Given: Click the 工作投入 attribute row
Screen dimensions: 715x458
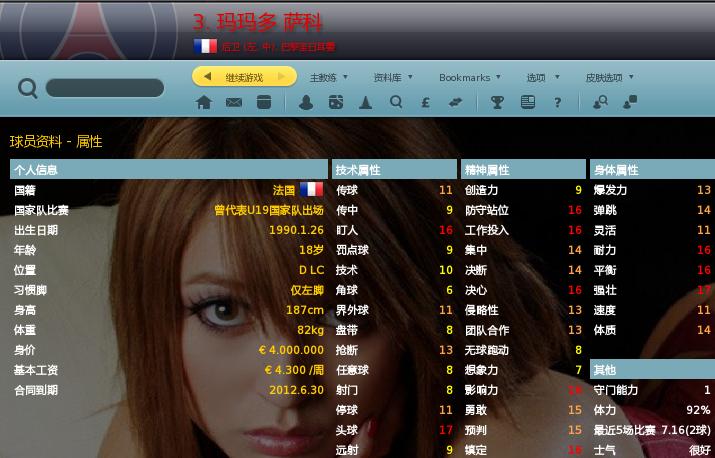Looking at the screenshot, I should (523, 230).
